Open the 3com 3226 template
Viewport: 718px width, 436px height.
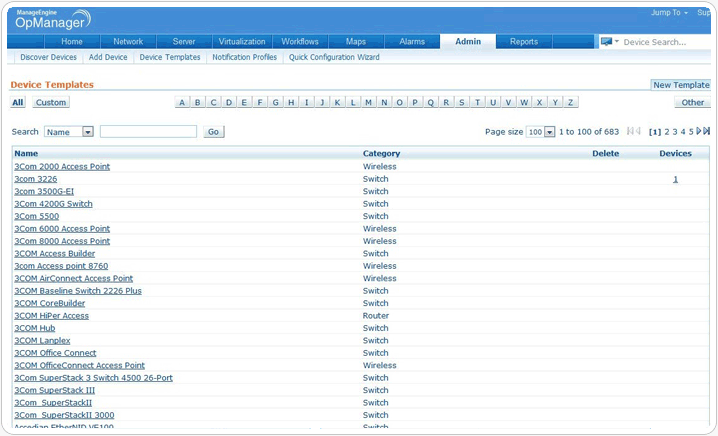pos(36,179)
